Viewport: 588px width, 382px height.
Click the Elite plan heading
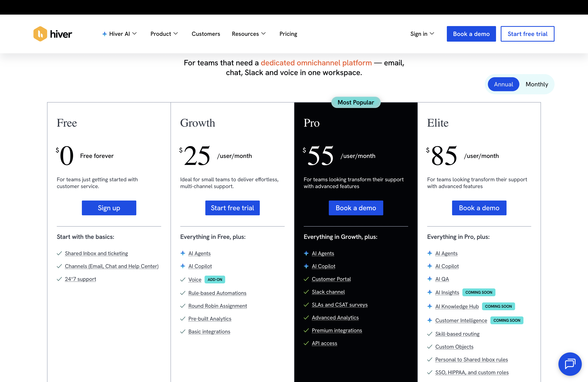pos(437,123)
